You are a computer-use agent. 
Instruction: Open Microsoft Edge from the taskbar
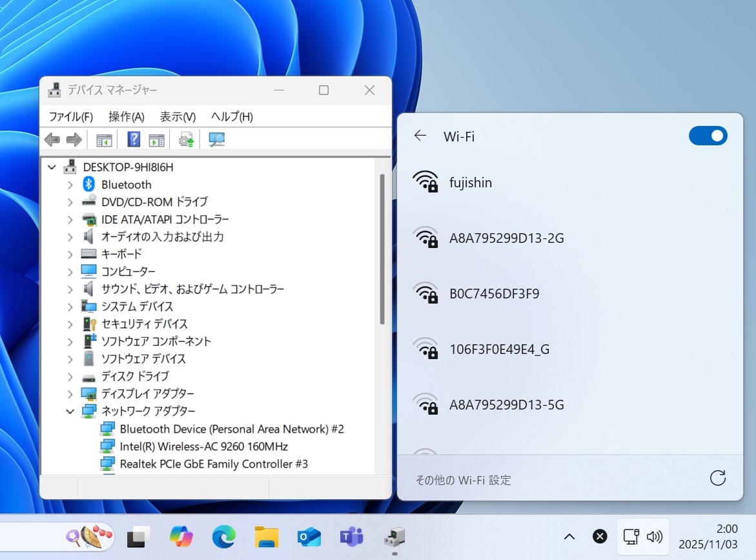pyautogui.click(x=223, y=536)
